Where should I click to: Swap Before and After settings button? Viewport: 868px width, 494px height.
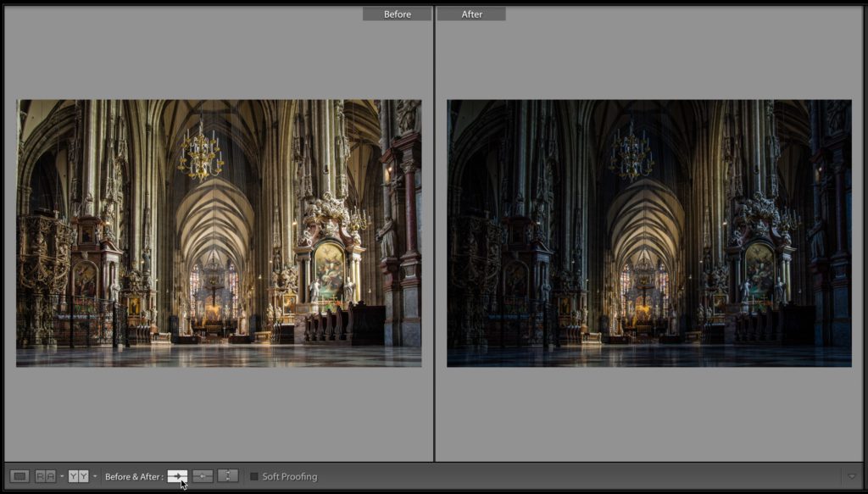(x=228, y=475)
